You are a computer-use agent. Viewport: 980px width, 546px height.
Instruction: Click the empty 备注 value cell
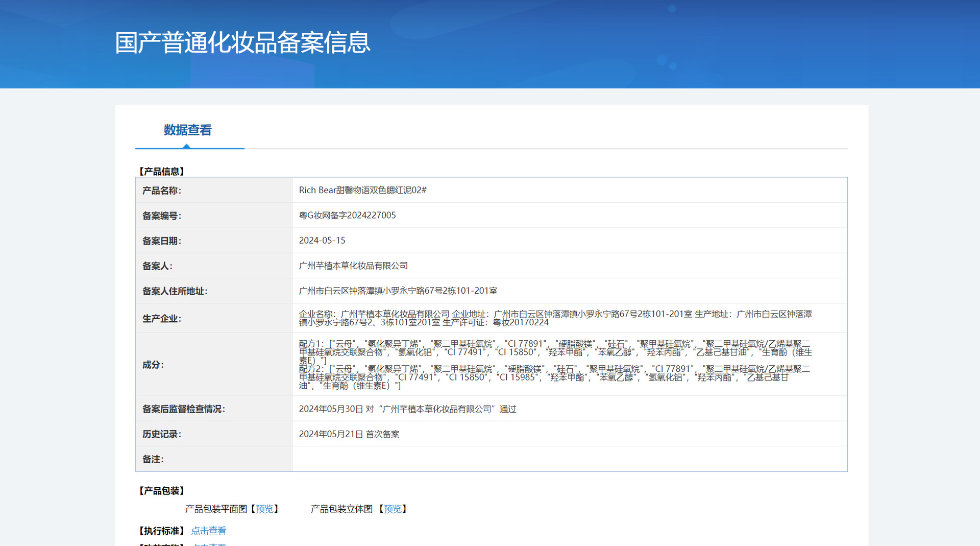coord(570,459)
